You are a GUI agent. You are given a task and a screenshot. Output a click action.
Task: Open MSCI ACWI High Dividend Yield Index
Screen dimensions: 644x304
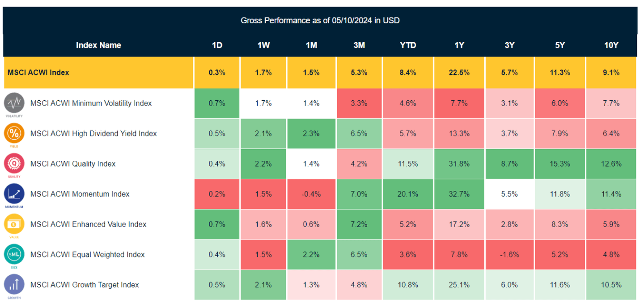(x=93, y=133)
